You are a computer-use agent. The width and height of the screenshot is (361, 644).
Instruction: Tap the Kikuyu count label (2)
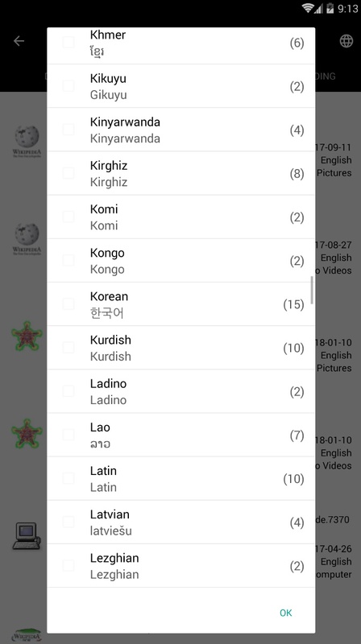click(297, 87)
